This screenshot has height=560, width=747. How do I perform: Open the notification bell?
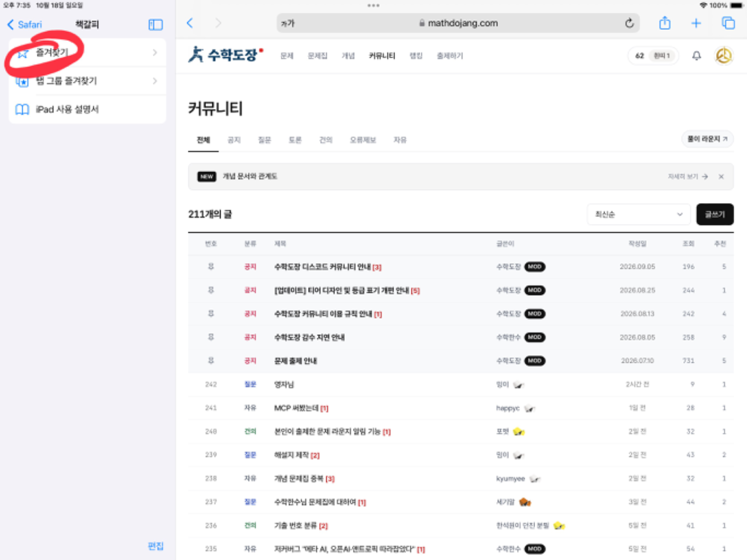click(696, 56)
